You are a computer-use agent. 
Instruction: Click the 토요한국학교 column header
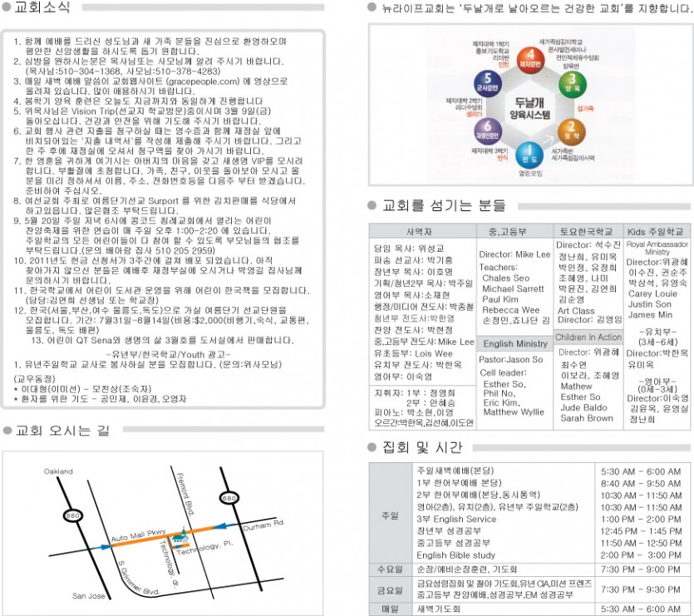[587, 232]
